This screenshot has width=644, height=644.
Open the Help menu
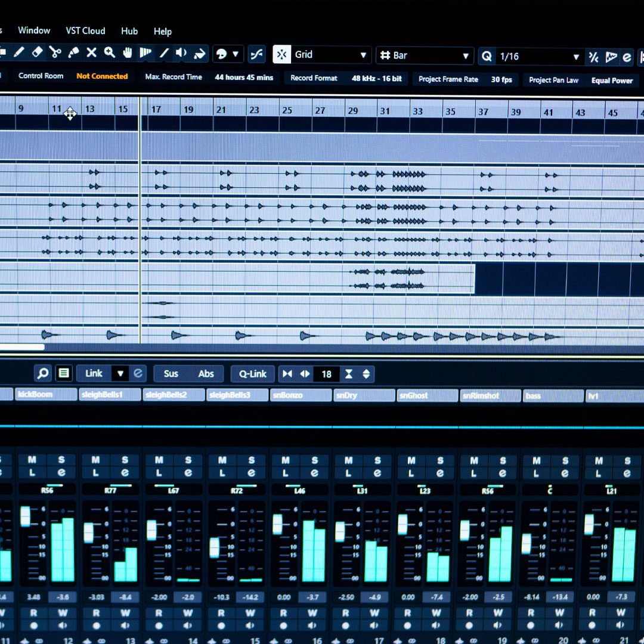(163, 32)
